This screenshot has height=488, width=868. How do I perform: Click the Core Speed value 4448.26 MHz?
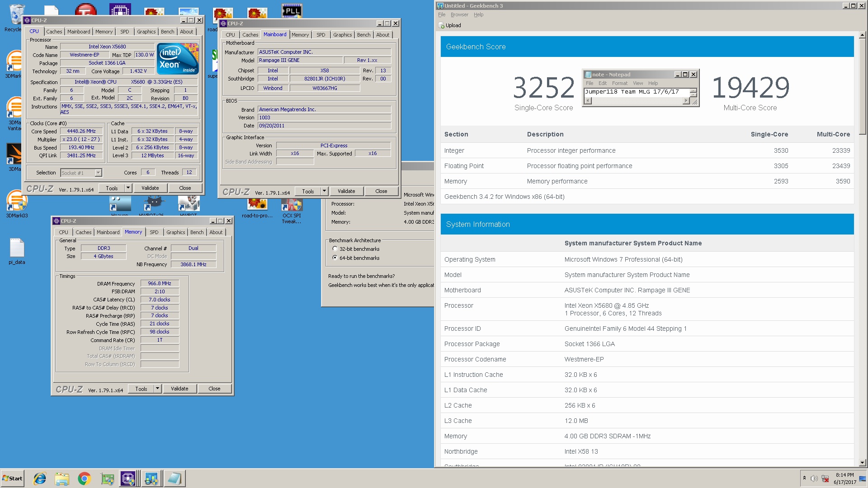click(x=81, y=131)
